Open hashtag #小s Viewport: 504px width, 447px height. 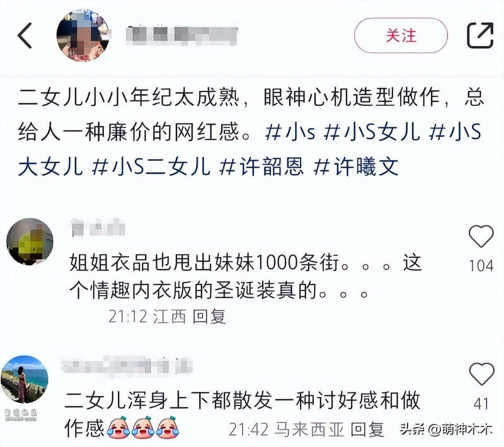(290, 132)
